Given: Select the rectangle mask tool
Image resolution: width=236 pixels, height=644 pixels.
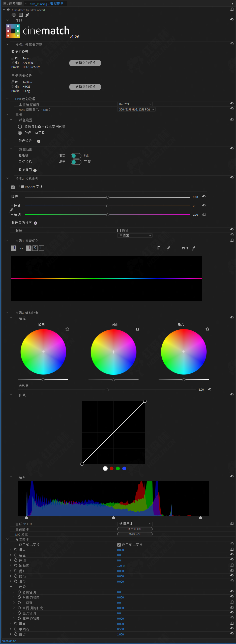Looking at the screenshot, I should pos(21,15).
